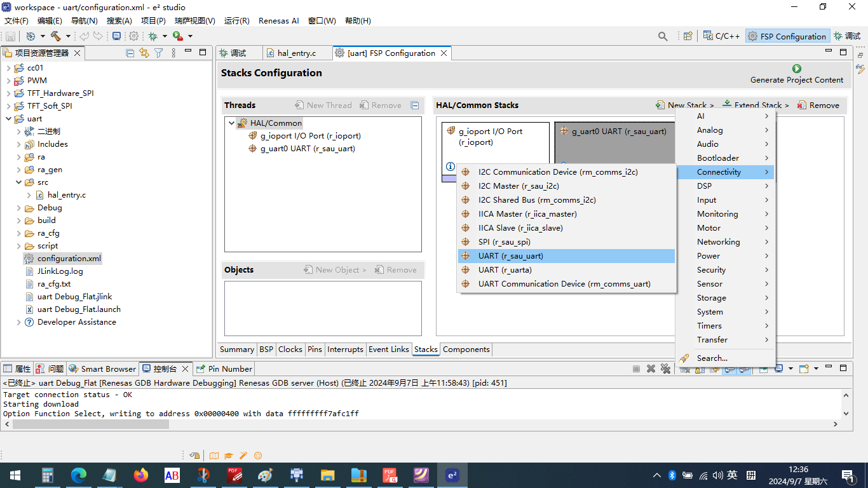Open the Open Console dropdown arrow
The height and width of the screenshot is (488, 868).
point(816,369)
